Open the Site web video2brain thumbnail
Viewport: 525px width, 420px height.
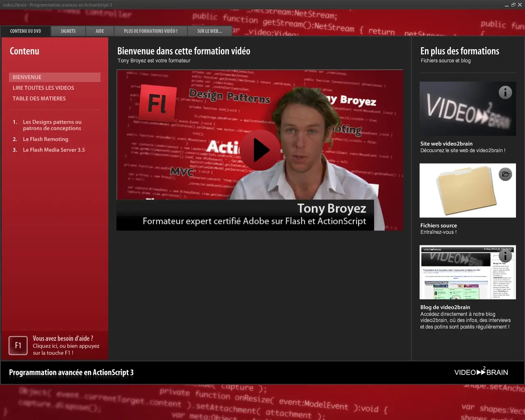tap(468, 109)
